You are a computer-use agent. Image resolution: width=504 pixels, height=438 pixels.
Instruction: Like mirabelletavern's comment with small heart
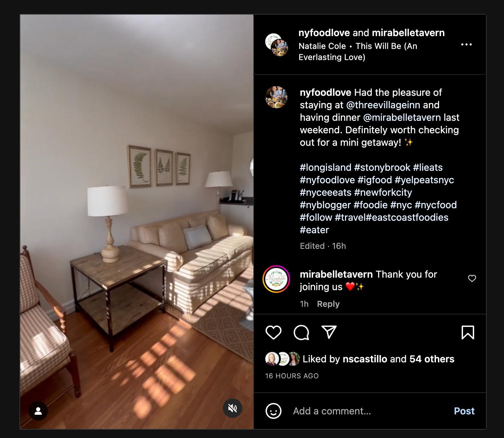coord(472,278)
